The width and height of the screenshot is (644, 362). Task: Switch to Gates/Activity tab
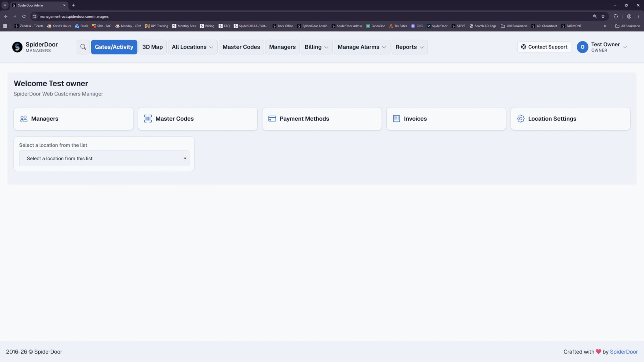pyautogui.click(x=114, y=47)
